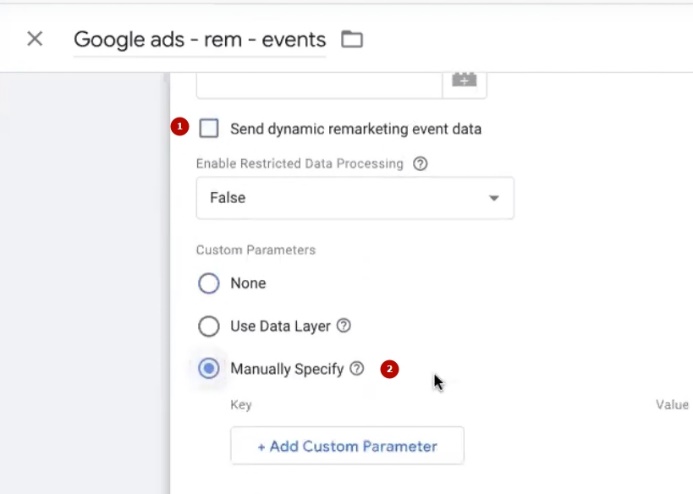Enable Send dynamic remarketing event data checkbox

click(209, 128)
